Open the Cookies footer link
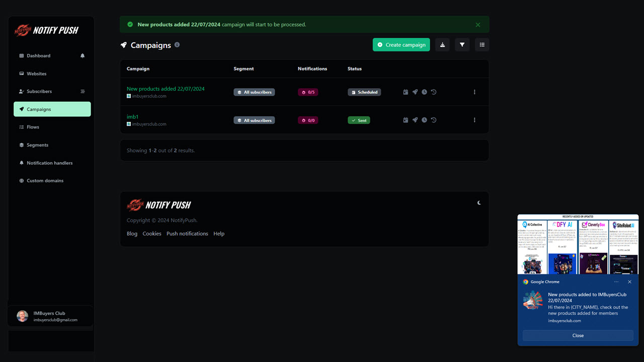This screenshot has height=362, width=644. [x=152, y=234]
